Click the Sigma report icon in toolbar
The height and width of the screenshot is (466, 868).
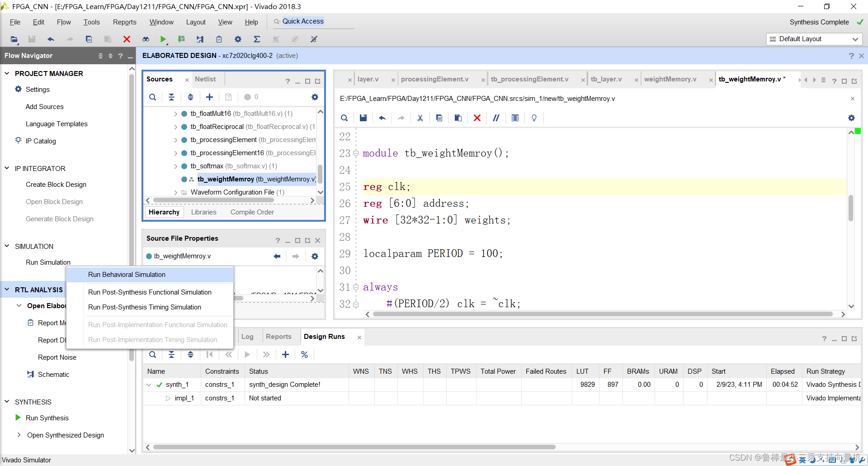click(257, 39)
